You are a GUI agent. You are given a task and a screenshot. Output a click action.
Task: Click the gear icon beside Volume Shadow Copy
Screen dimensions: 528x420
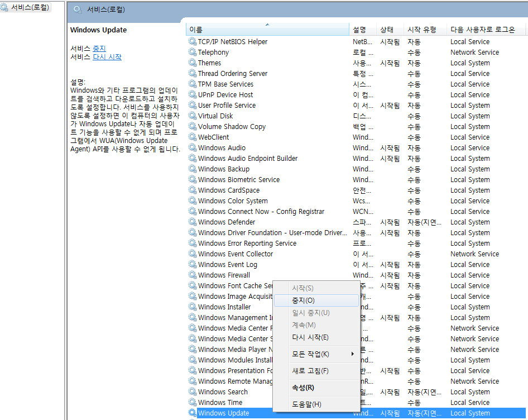(x=192, y=126)
